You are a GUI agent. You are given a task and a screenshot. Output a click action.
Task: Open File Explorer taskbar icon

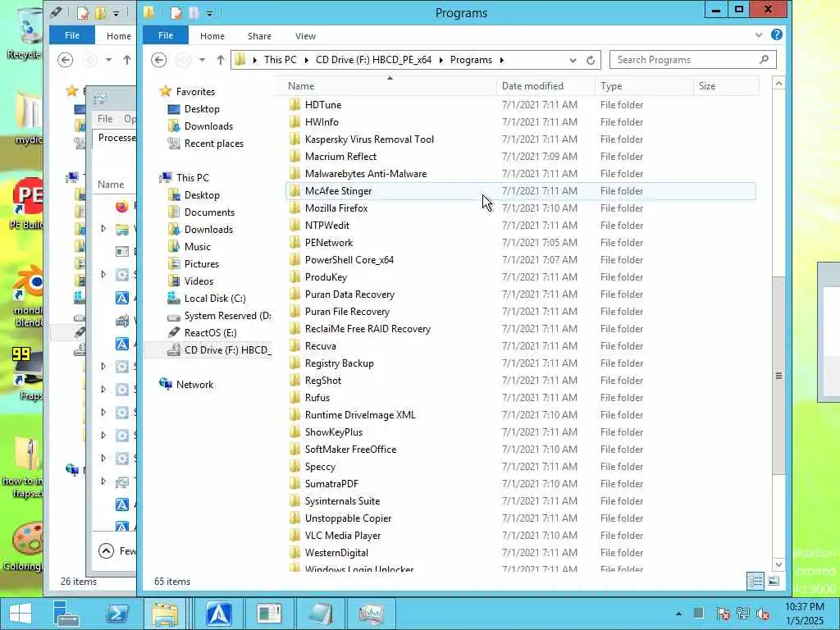[165, 614]
